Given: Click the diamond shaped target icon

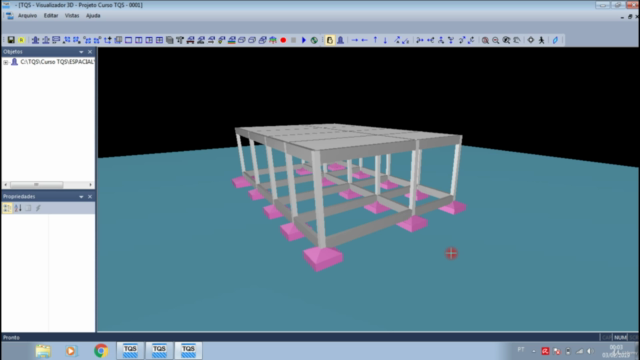Looking at the screenshot, I should tap(531, 40).
